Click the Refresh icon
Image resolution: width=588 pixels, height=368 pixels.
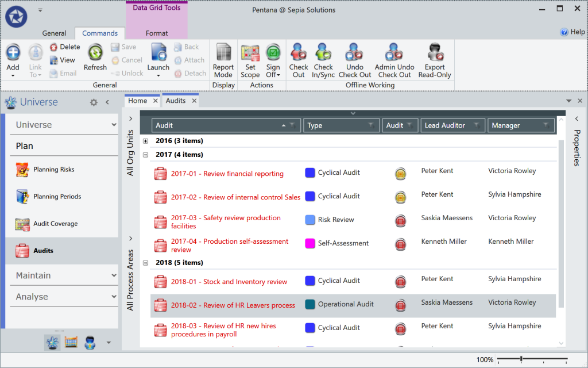95,53
